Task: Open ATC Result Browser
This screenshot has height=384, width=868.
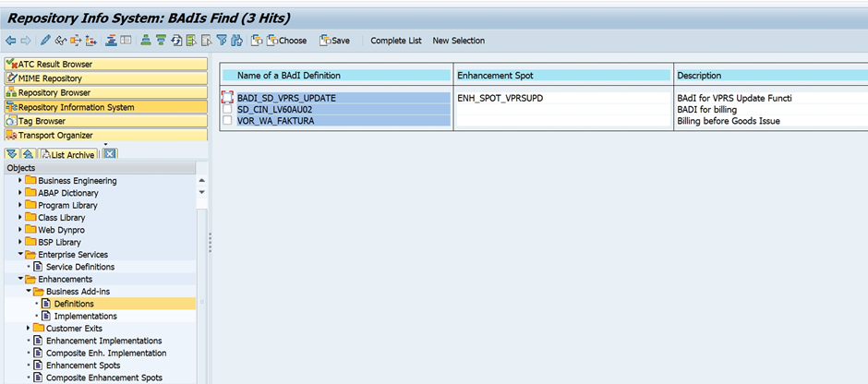Action: coord(106,65)
